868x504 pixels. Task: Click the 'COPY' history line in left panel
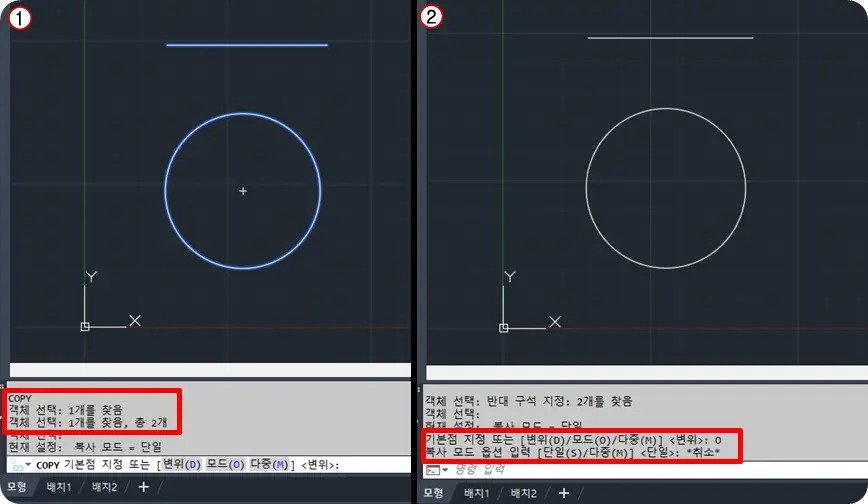(20, 398)
